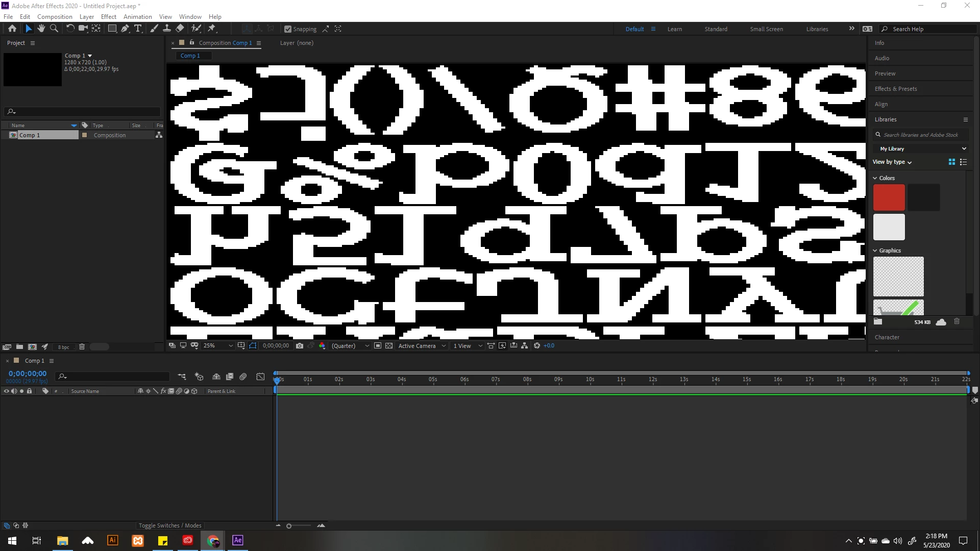The height and width of the screenshot is (551, 980).
Task: Select the Clone Stamp tool
Action: pos(166,29)
